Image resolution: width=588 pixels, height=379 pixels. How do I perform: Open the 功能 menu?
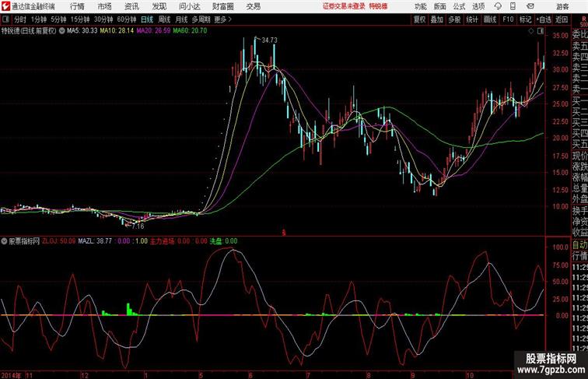point(420,6)
